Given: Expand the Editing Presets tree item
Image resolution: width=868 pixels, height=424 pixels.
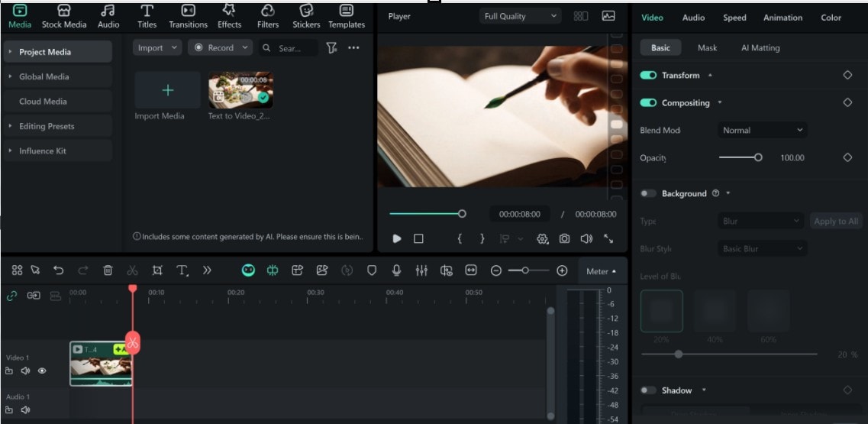Looking at the screenshot, I should point(9,126).
